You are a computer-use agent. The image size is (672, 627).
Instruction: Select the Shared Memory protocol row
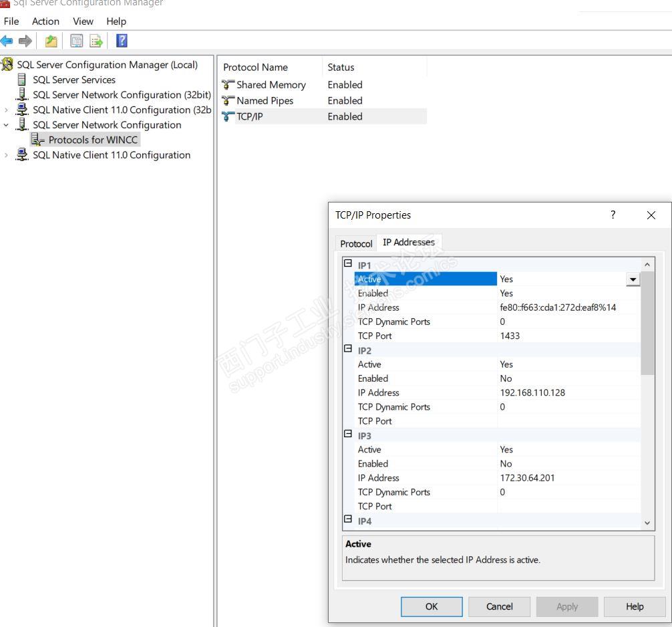click(x=323, y=85)
